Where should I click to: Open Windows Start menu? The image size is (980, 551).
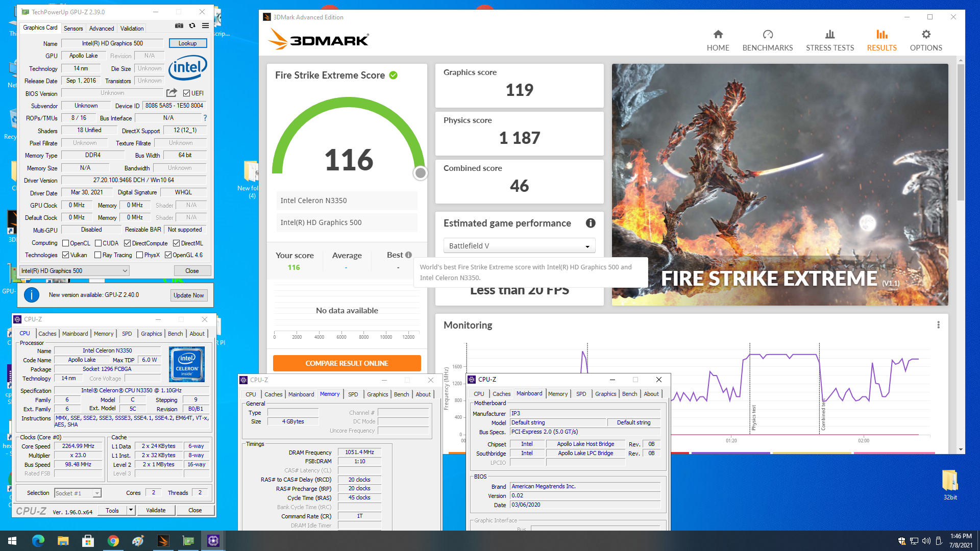coord(12,541)
